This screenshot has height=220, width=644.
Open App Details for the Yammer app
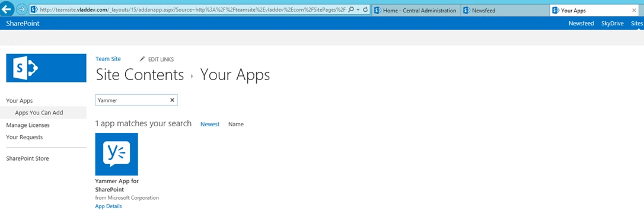109,206
